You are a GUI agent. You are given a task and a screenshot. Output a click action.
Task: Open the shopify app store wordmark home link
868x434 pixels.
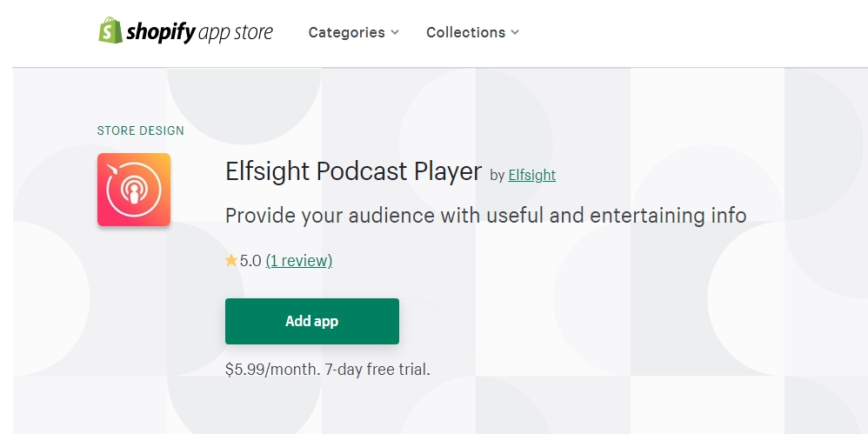pos(185,31)
